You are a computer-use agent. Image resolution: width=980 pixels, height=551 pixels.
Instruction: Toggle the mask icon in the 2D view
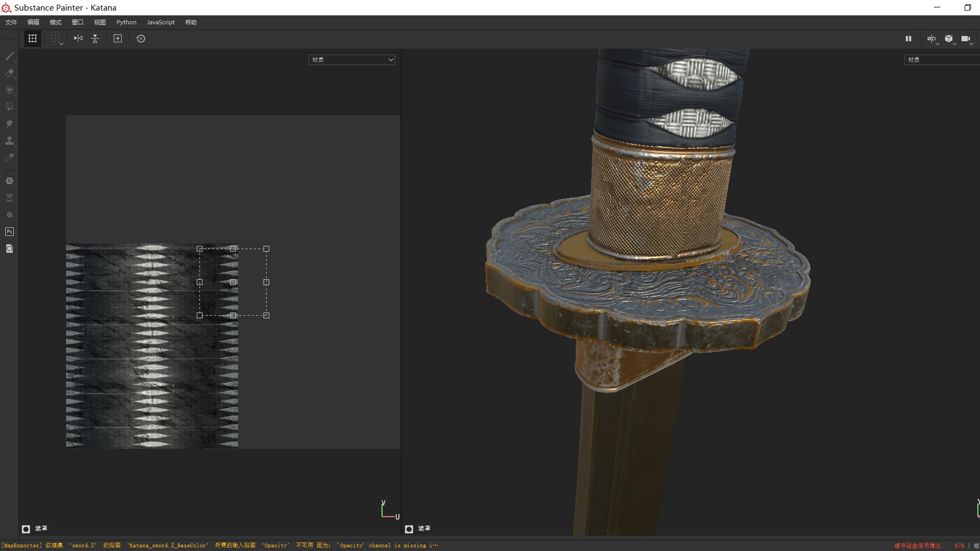coord(26,529)
